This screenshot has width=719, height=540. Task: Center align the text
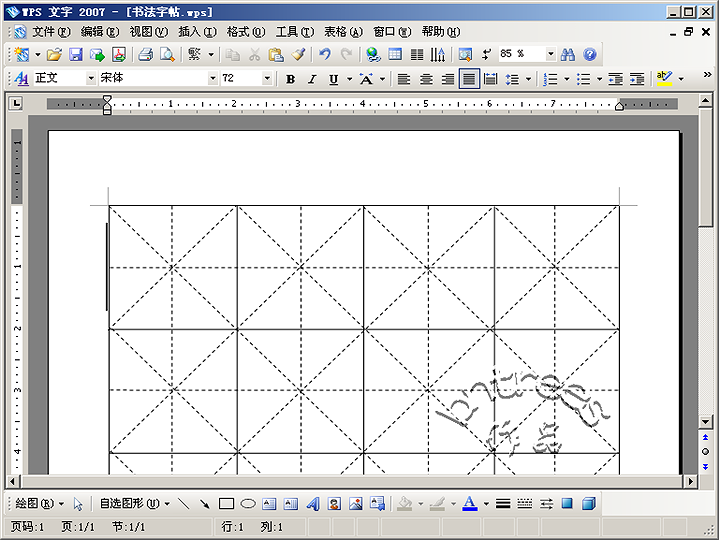tap(426, 79)
